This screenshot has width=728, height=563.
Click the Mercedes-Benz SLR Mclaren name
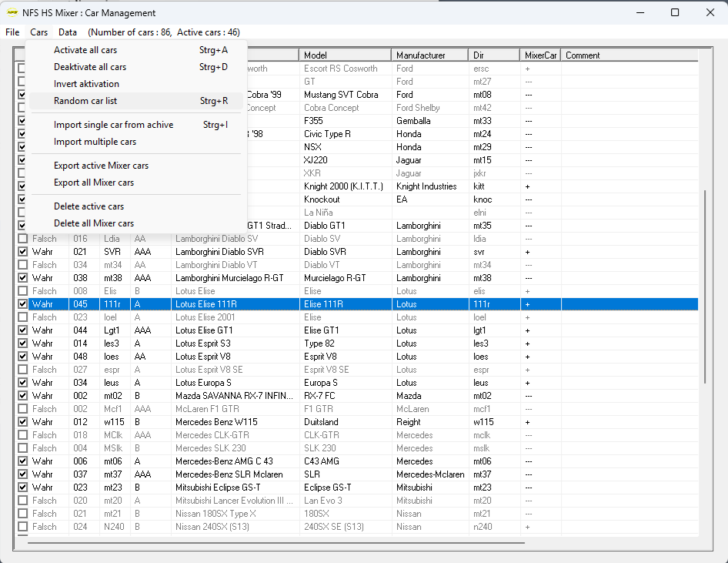click(x=229, y=474)
